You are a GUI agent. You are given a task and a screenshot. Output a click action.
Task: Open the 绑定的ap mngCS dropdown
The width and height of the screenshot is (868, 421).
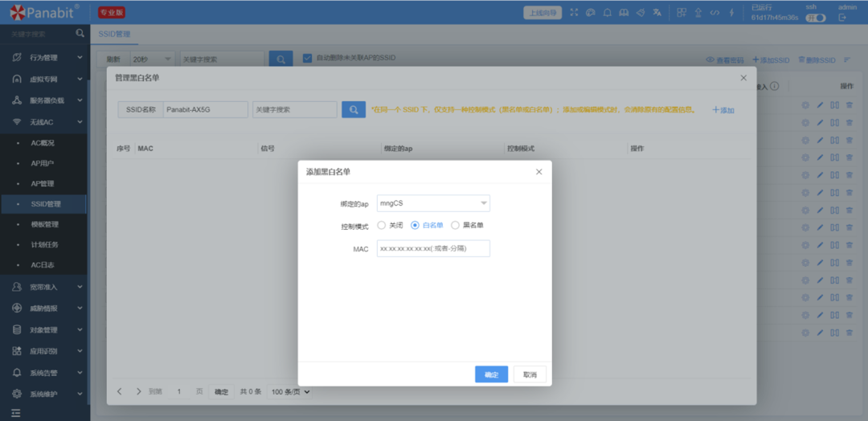pos(433,203)
